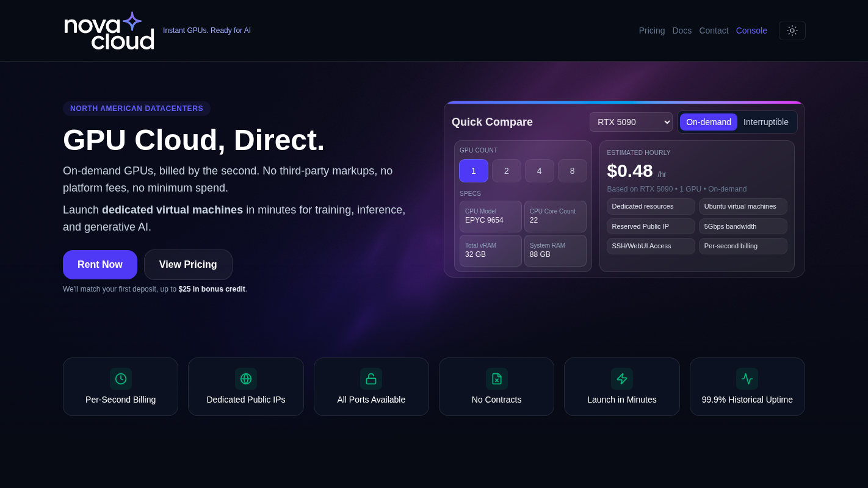Click the All Ports Available card label
This screenshot has width=868, height=488.
pyautogui.click(x=371, y=400)
